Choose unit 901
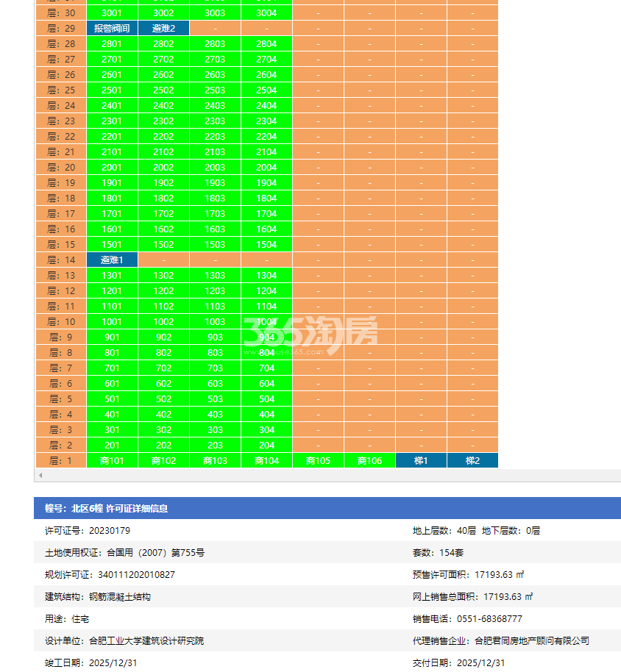Image resolution: width=621 pixels, height=672 pixels. [112, 337]
